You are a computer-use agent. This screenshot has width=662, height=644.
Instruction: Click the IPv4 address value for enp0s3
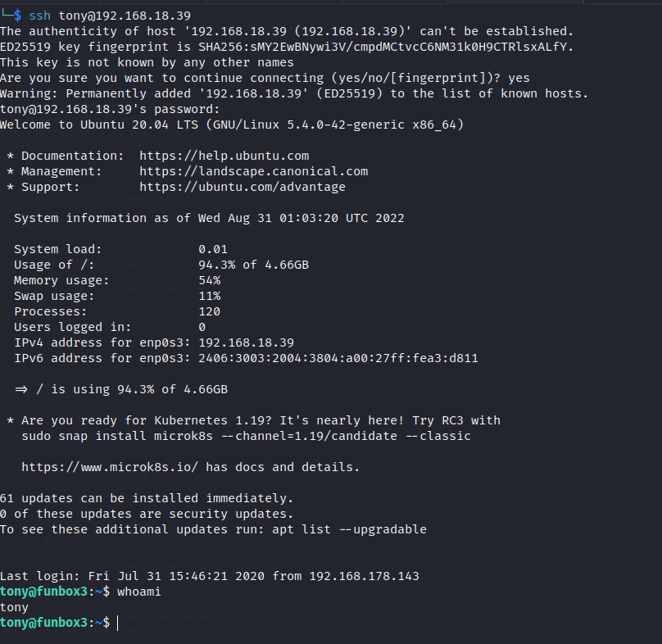246,342
